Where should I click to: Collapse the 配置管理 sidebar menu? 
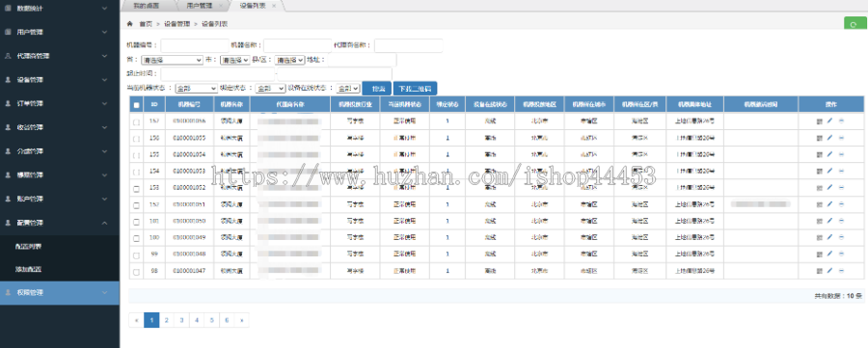click(x=60, y=223)
